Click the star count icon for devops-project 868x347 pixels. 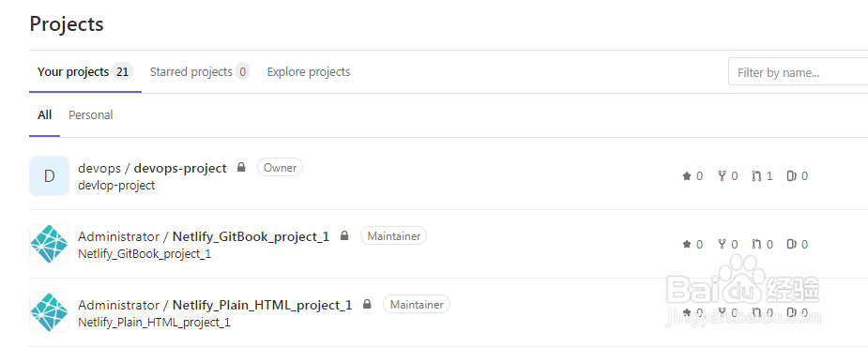[687, 176]
